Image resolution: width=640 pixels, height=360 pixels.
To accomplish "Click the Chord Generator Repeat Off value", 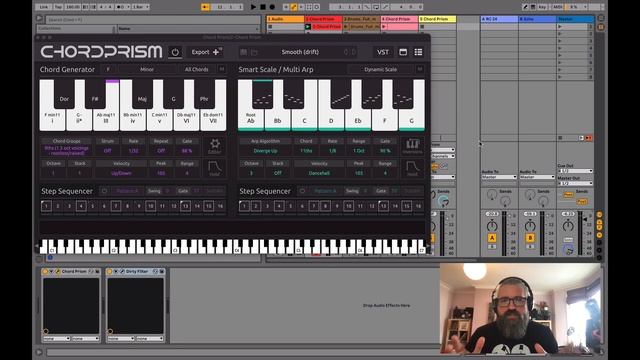I will [161, 151].
